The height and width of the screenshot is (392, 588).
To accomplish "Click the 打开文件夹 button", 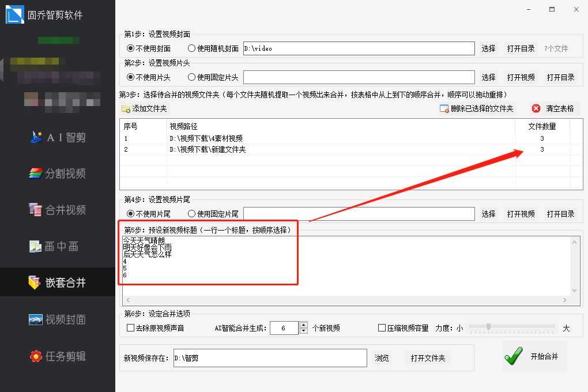I will [x=428, y=358].
